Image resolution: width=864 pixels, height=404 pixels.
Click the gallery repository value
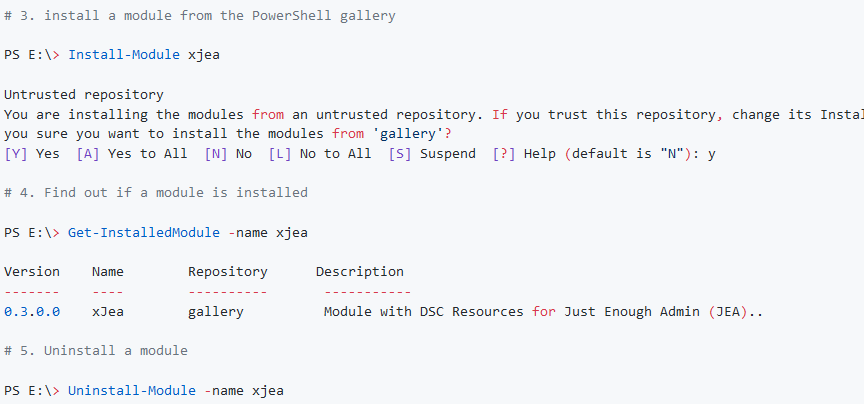pos(216,312)
